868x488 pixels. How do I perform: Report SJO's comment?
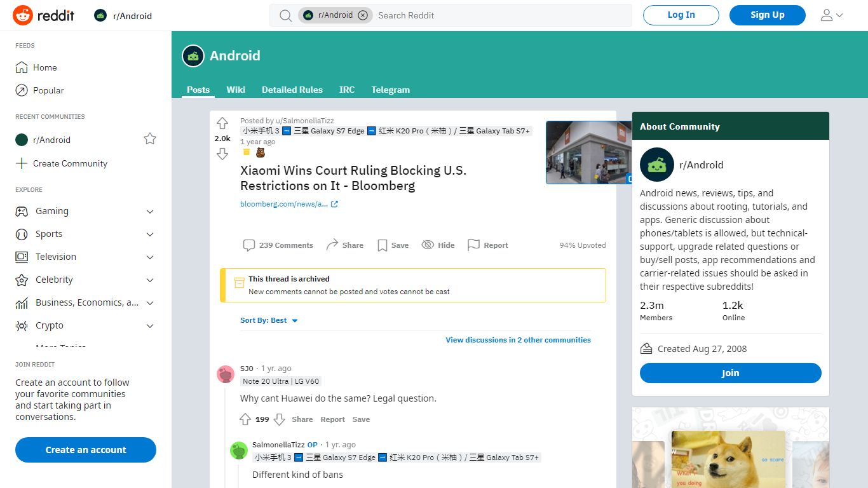pyautogui.click(x=333, y=419)
